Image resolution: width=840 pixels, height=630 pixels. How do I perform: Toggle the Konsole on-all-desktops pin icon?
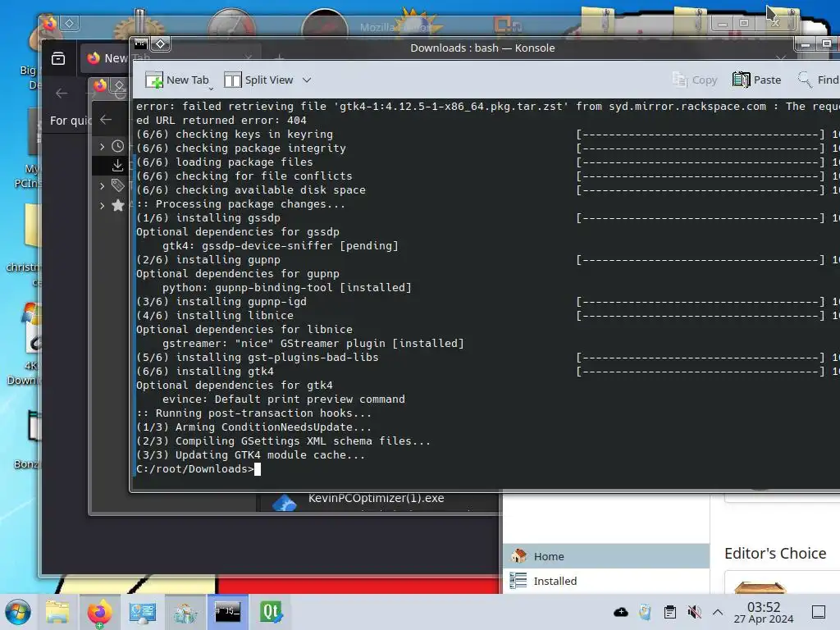pos(160,43)
